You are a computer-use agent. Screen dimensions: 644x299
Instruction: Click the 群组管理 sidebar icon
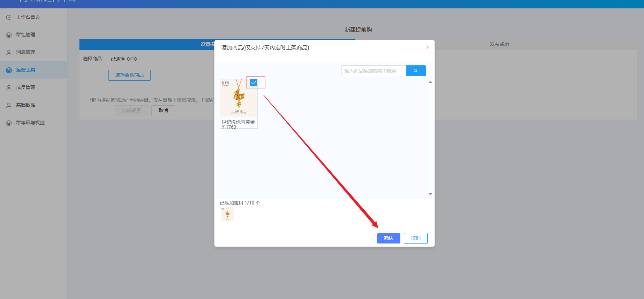[x=9, y=35]
